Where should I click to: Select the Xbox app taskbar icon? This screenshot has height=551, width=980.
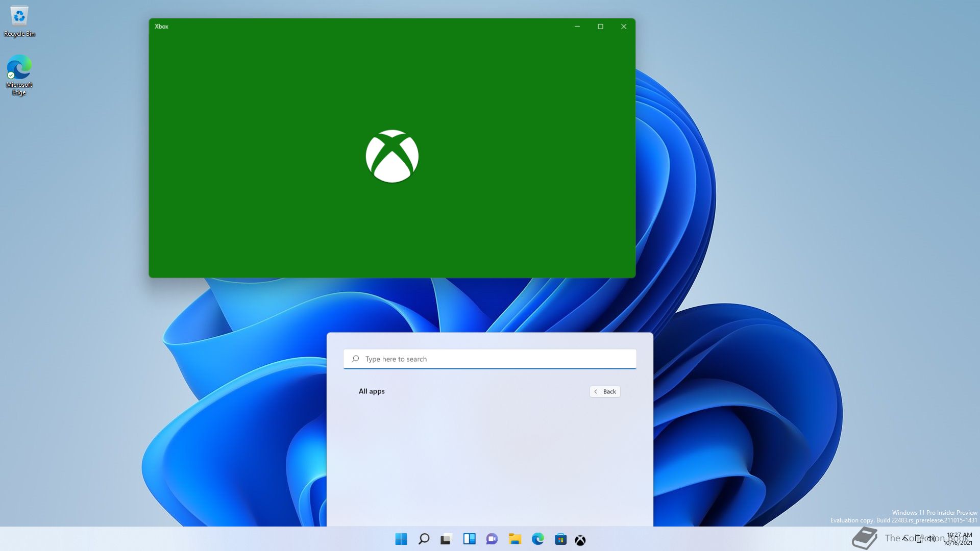[580, 540]
